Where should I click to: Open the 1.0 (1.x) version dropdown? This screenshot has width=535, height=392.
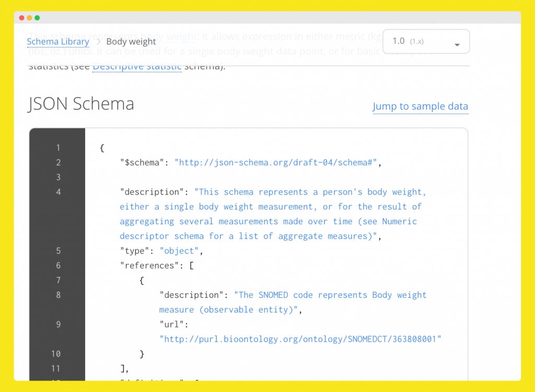point(426,41)
